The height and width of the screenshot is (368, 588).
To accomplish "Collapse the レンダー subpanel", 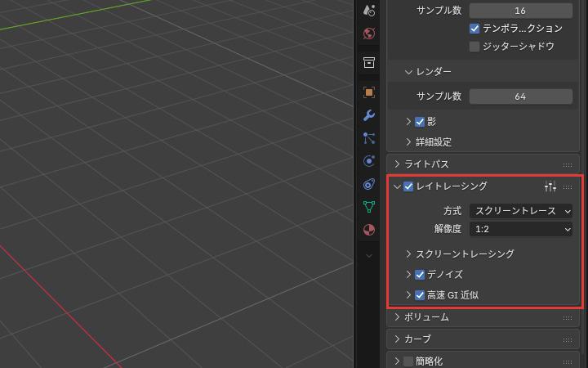I will [408, 72].
